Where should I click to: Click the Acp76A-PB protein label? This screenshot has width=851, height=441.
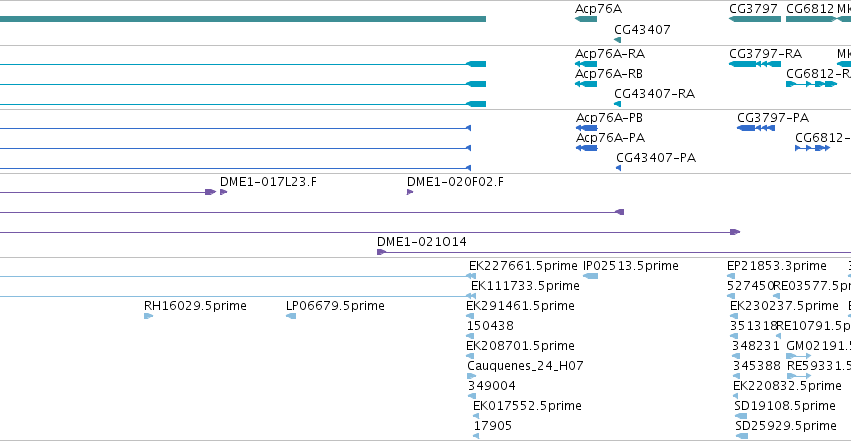[609, 118]
